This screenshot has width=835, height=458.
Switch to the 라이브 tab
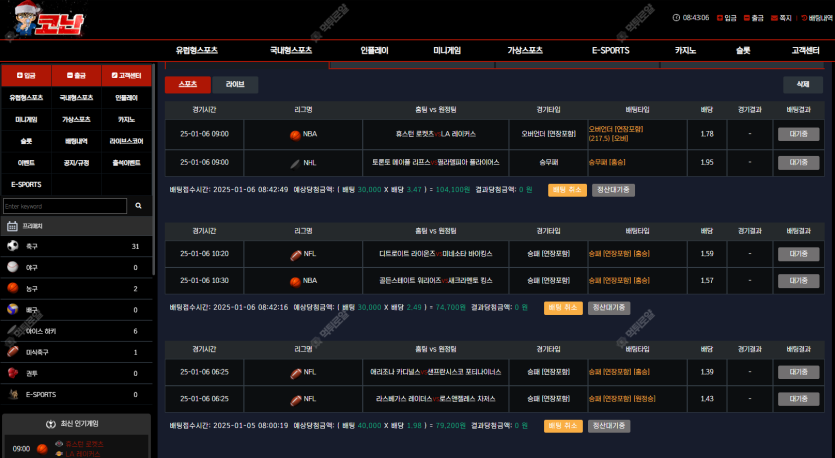click(235, 85)
